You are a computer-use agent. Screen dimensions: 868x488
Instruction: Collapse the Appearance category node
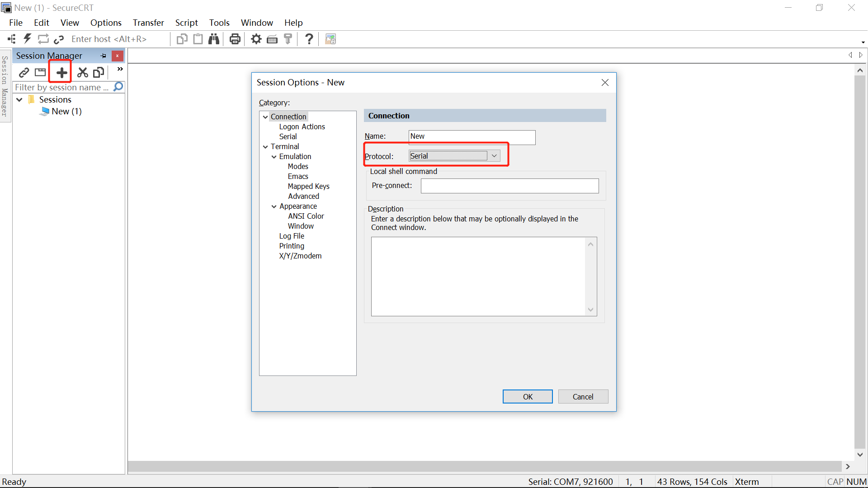click(x=274, y=206)
